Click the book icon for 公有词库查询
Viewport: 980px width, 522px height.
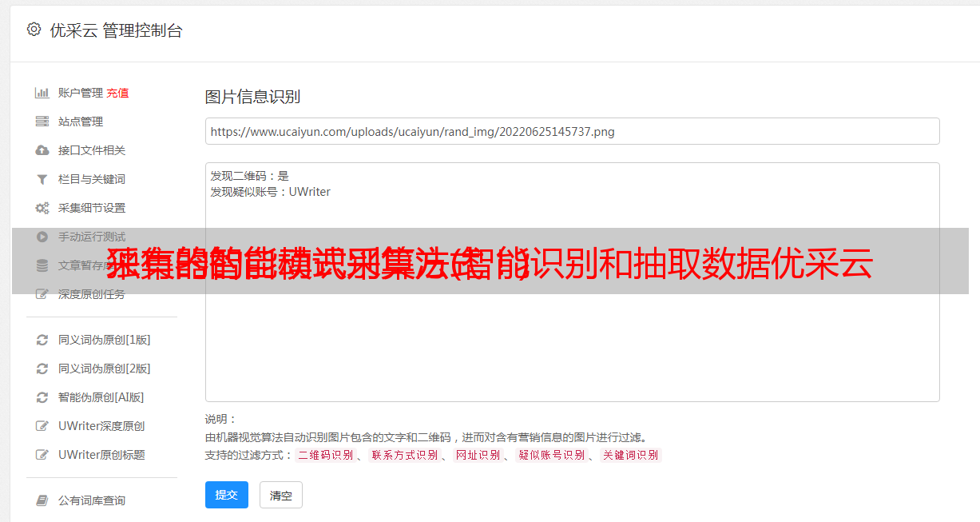tap(42, 500)
